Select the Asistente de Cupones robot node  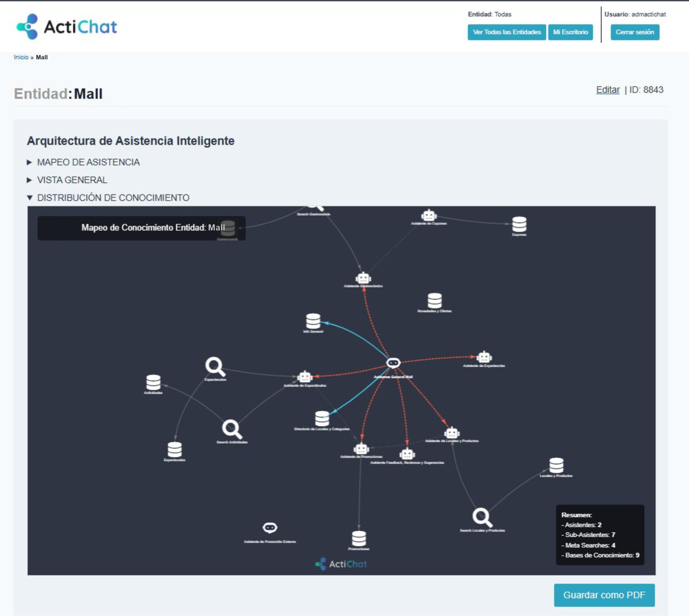(429, 215)
